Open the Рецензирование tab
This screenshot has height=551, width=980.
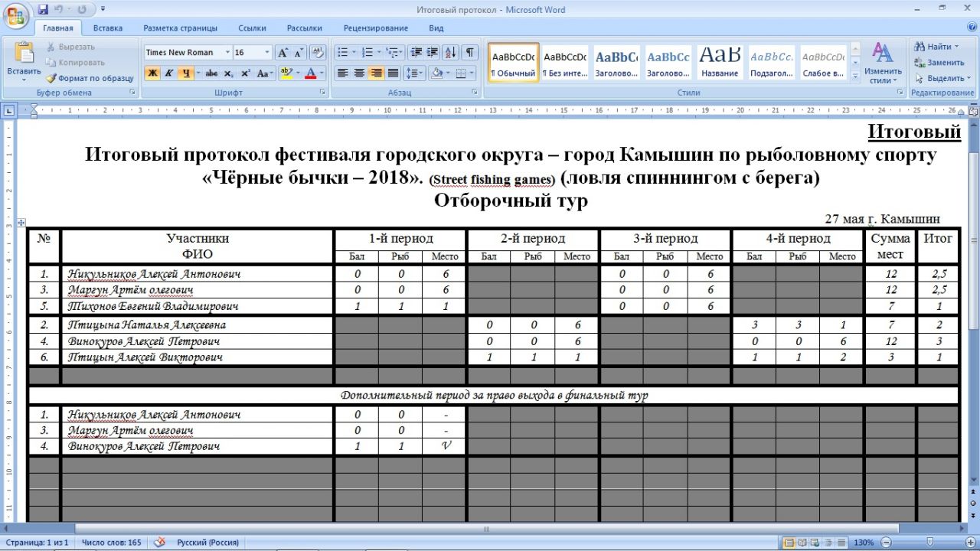tap(376, 28)
